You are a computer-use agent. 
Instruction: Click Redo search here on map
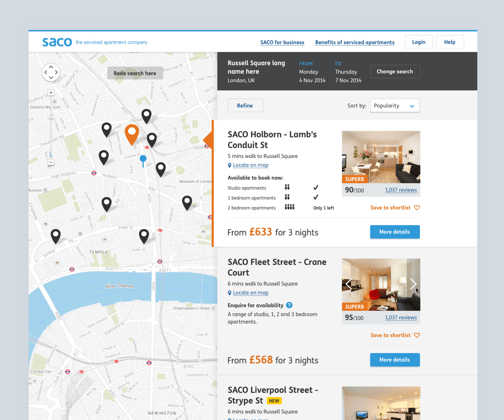click(135, 73)
